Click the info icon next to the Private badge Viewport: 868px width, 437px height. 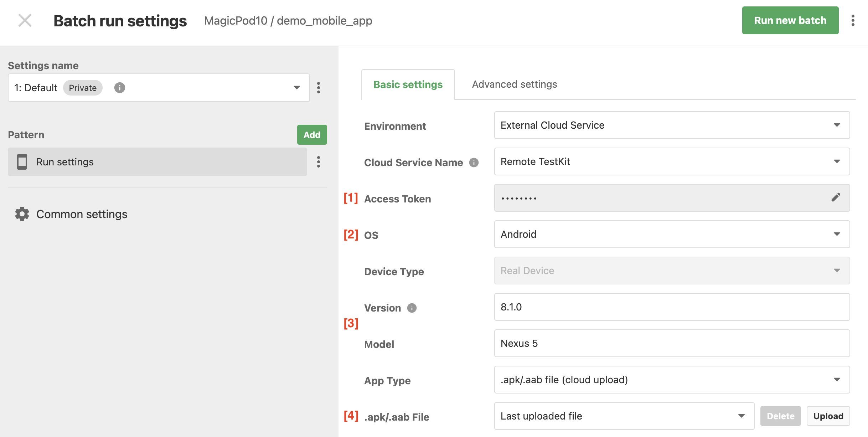(x=120, y=88)
